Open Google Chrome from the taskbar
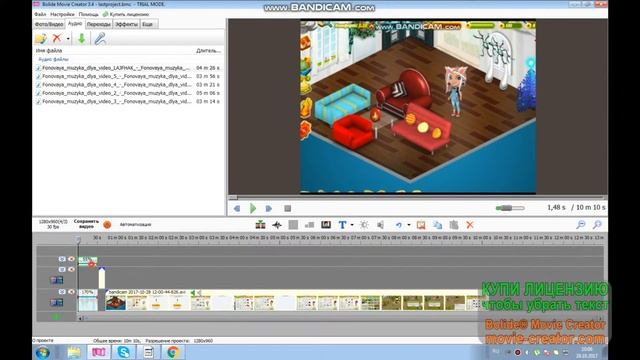The height and width of the screenshot is (360, 640). click(x=173, y=352)
